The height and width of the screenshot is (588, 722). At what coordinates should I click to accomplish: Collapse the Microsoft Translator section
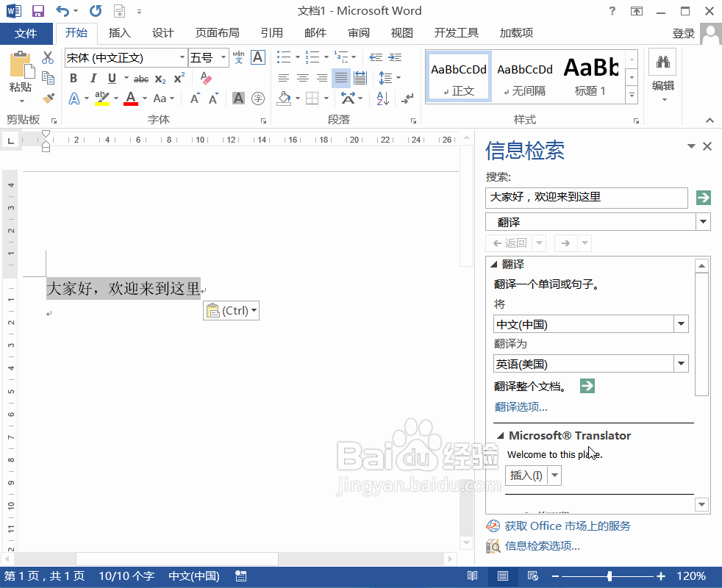(x=501, y=436)
